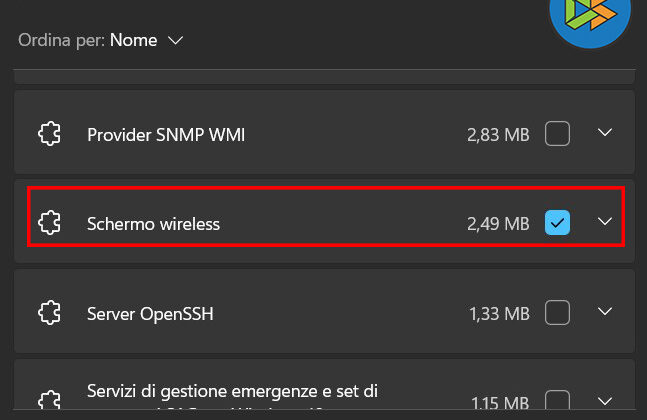This screenshot has width=647, height=420.
Task: Expand the Schermo wireless details chevron
Action: [x=604, y=222]
